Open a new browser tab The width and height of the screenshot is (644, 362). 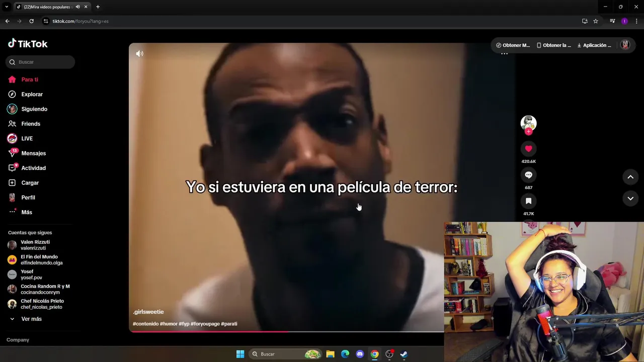[98, 7]
